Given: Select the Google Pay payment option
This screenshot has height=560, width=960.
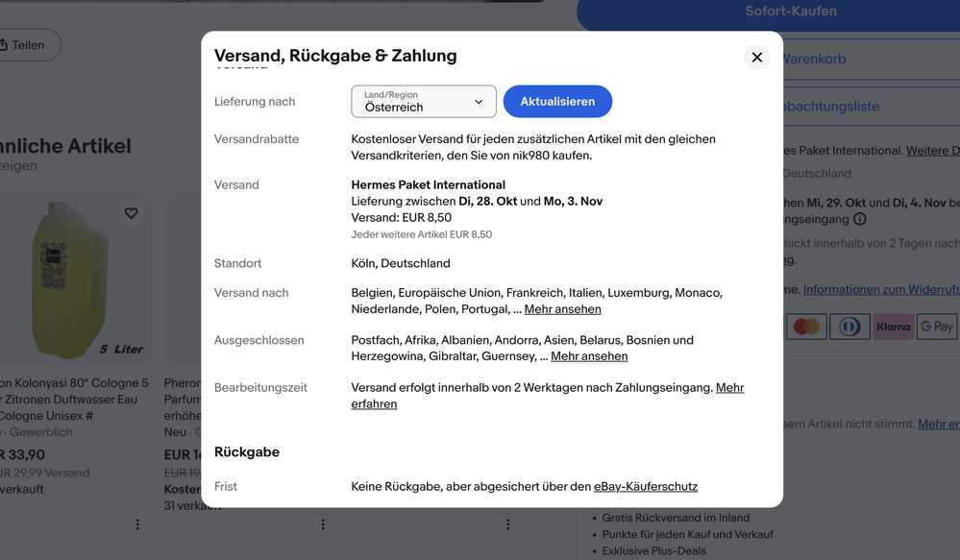Looking at the screenshot, I should click(x=936, y=327).
